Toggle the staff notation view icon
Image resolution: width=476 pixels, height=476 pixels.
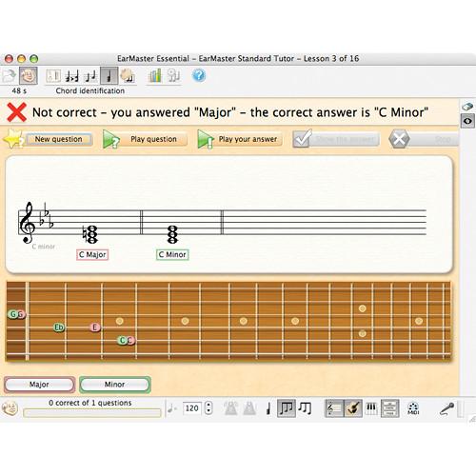(334, 408)
